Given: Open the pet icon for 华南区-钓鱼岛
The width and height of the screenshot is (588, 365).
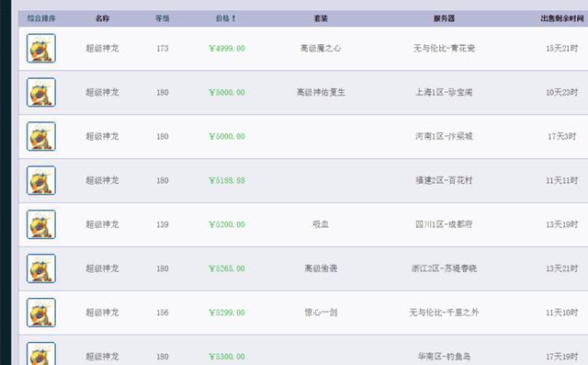Looking at the screenshot, I should [x=41, y=353].
